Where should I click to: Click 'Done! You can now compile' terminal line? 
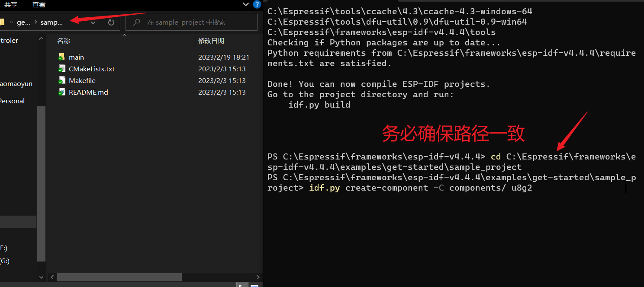(x=379, y=84)
